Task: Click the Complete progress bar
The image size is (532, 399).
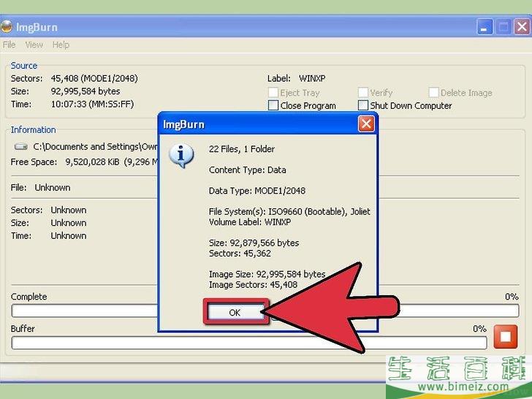Action: (x=265, y=311)
